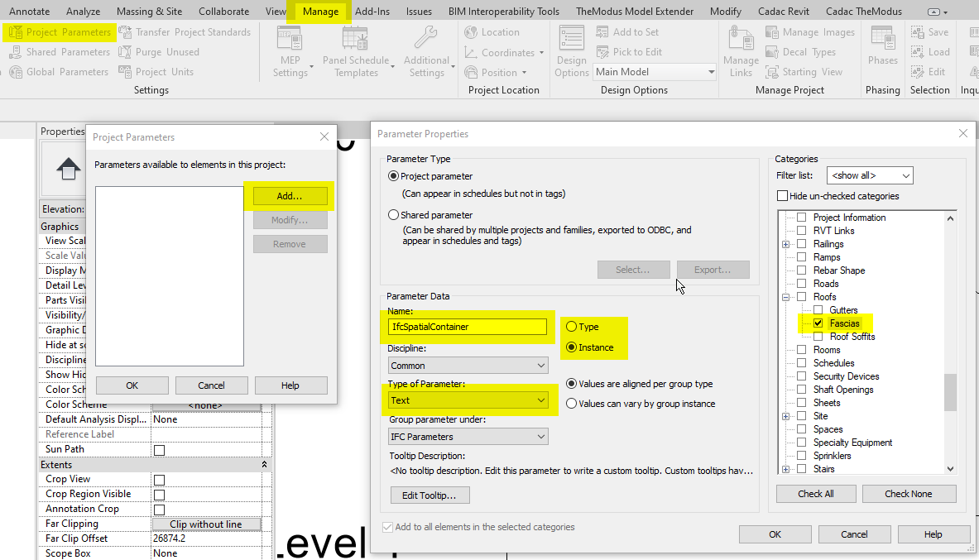
Task: Open the Type of Parameter dropdown
Action: click(x=540, y=400)
